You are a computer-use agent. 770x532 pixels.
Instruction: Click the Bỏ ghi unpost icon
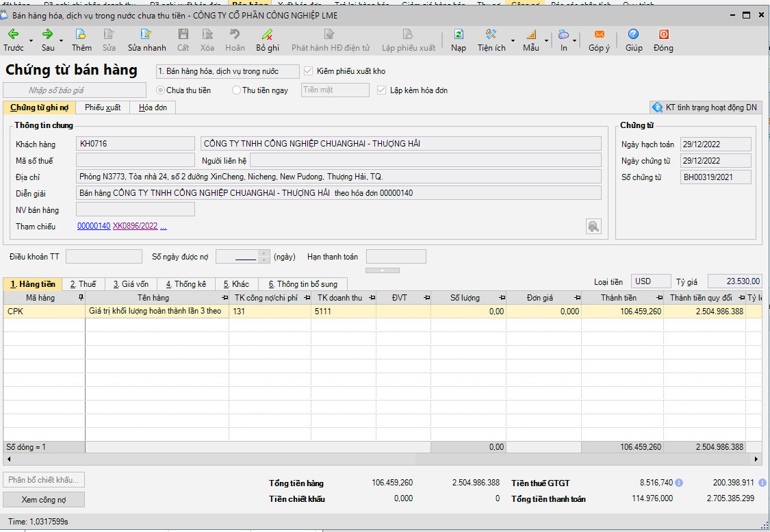(267, 34)
